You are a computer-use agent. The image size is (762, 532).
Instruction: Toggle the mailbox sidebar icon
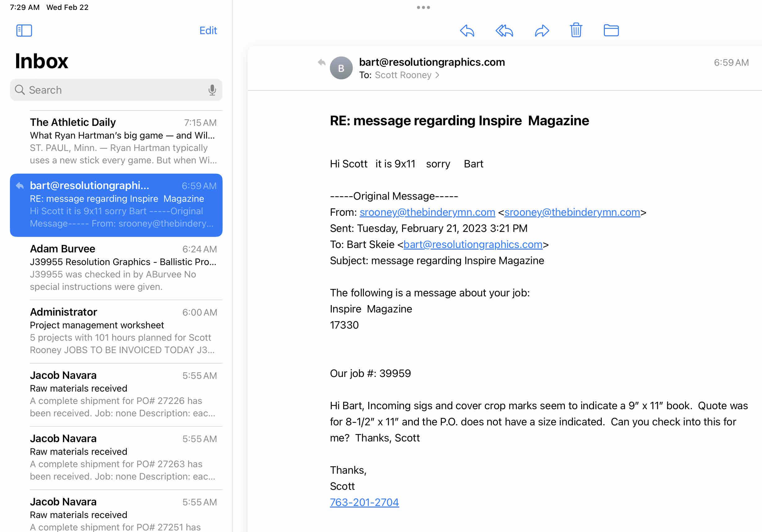pyautogui.click(x=24, y=30)
